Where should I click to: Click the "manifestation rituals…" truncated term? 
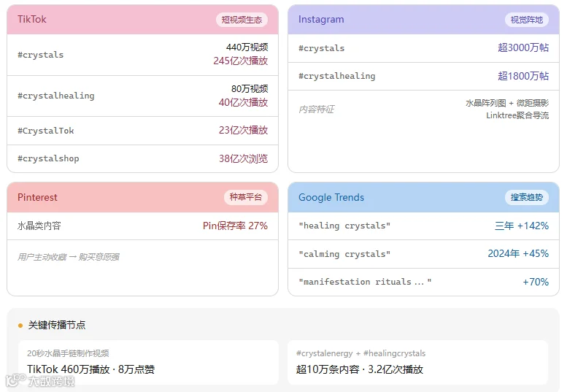[x=365, y=282]
